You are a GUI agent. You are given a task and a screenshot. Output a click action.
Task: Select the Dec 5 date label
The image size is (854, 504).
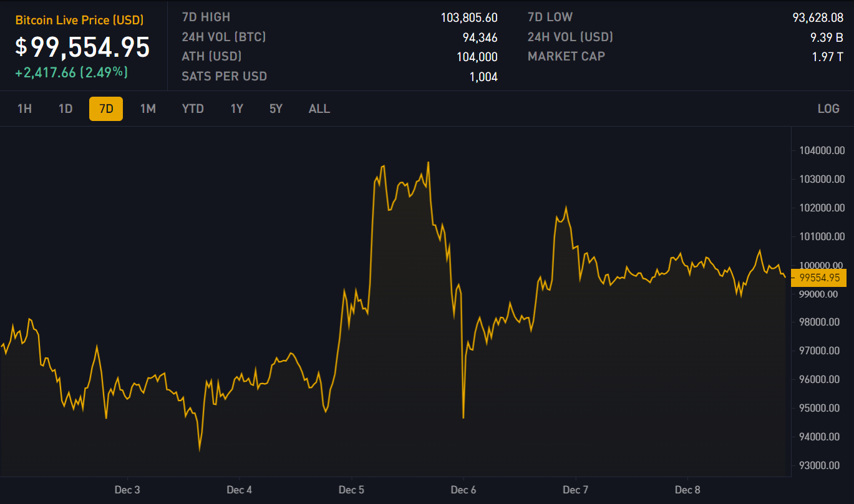pyautogui.click(x=351, y=490)
